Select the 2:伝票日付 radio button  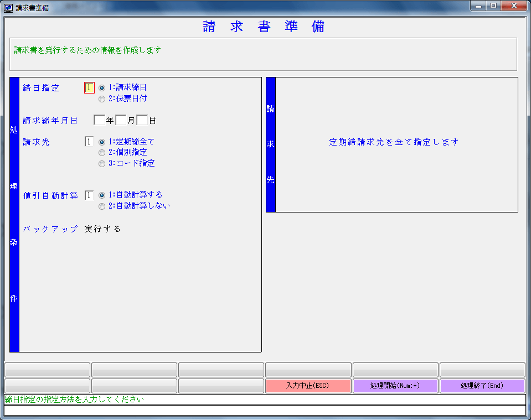[101, 99]
